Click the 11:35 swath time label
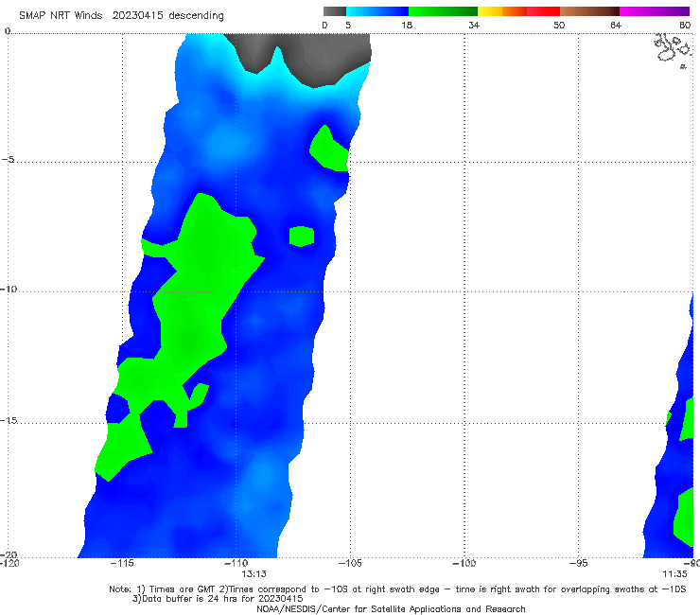 point(674,574)
